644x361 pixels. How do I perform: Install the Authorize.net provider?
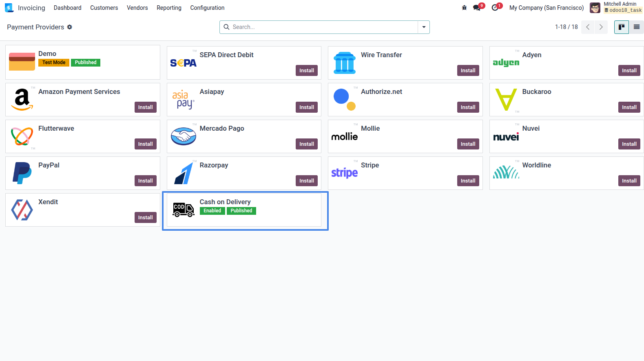coord(468,107)
